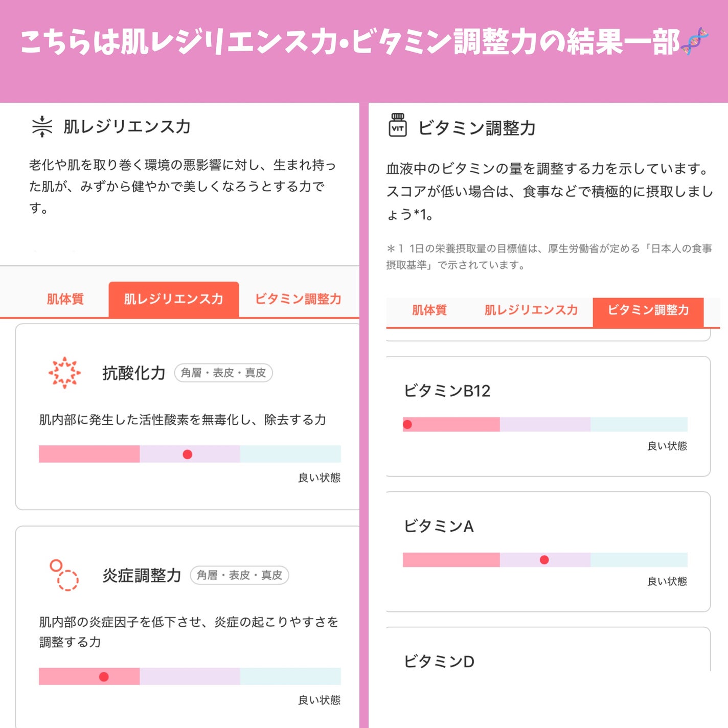Click the 角層・表皮・真皮 badge next to 炎症調整力
The width and height of the screenshot is (728, 728).
(239, 575)
